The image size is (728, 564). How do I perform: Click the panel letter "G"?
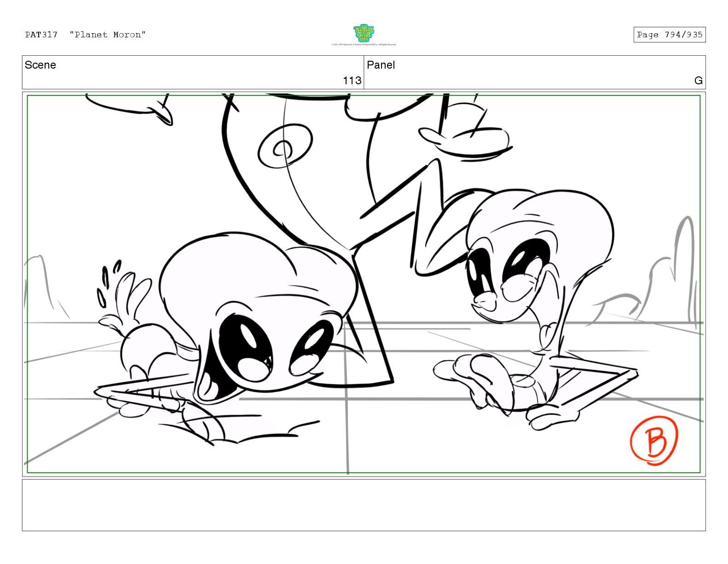[x=698, y=81]
